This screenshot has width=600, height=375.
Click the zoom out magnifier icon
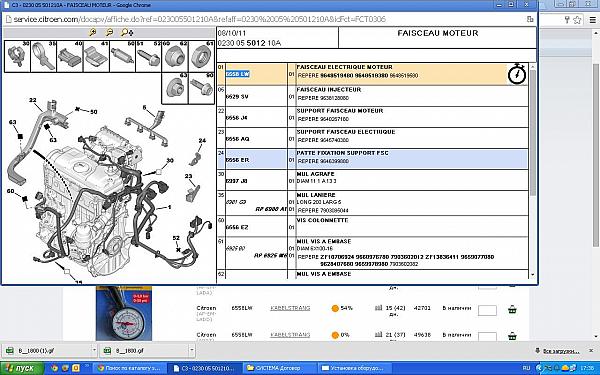point(109,33)
